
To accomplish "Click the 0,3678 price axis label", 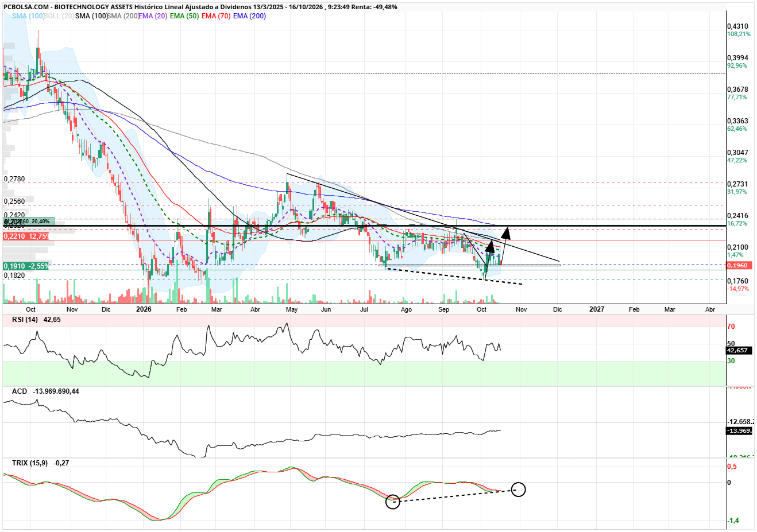I will 737,90.
